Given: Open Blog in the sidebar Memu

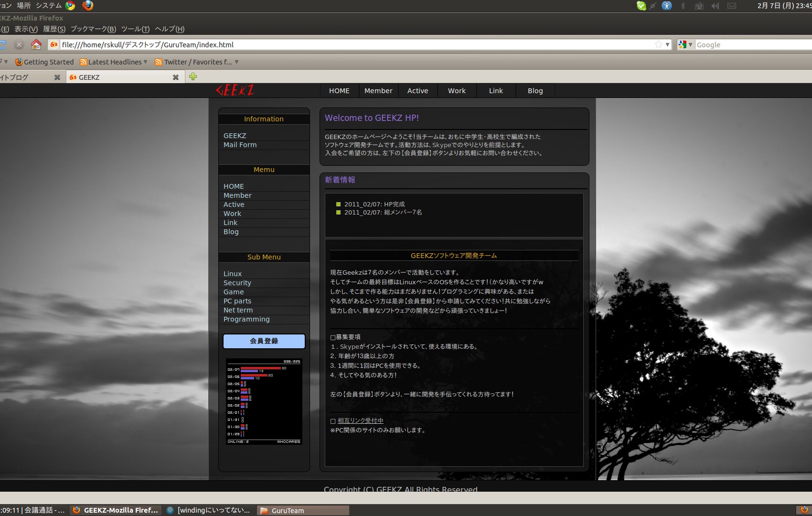Looking at the screenshot, I should (231, 232).
